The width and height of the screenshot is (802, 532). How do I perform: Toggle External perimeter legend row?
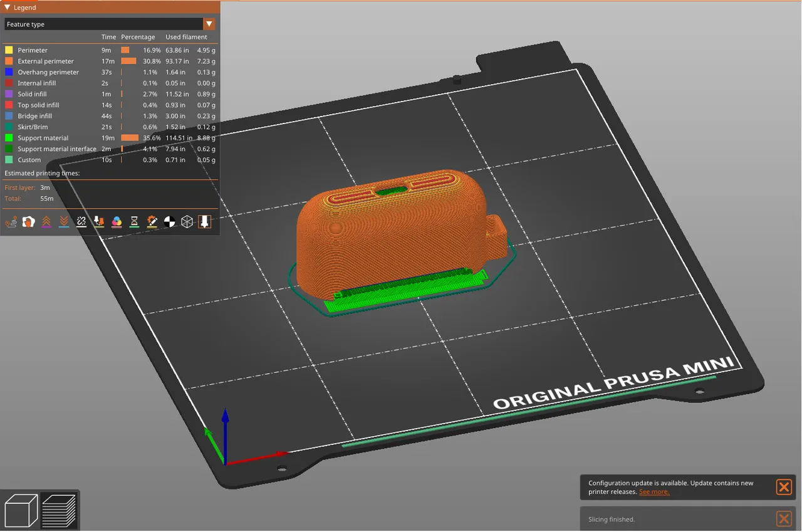coord(110,61)
